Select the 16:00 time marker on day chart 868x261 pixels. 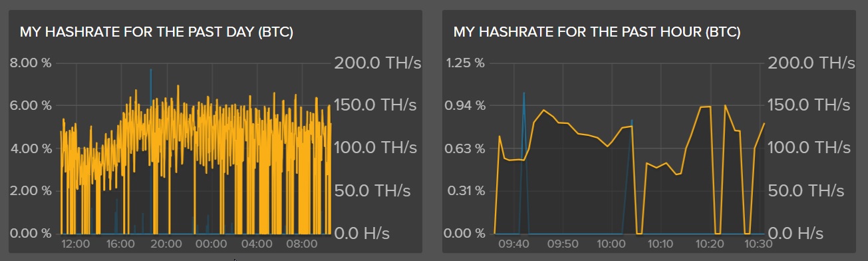point(120,244)
